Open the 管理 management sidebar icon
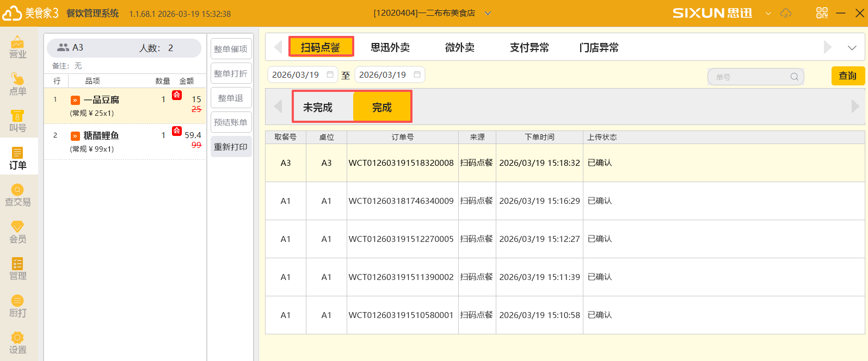This screenshot has width=868, height=361. tap(17, 269)
